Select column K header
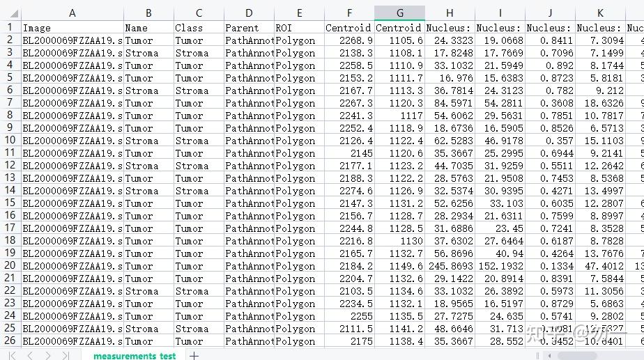Screen dimensions: 644x360 click(601, 13)
